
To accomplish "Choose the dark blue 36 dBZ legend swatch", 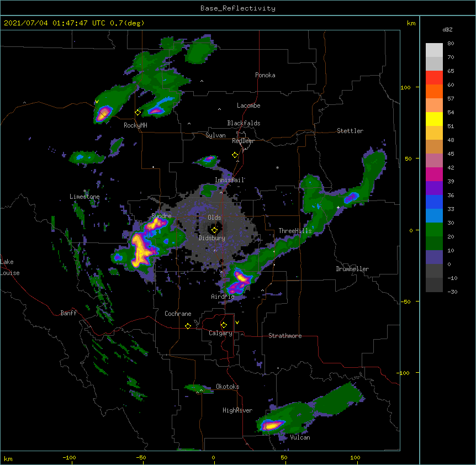I will click(x=434, y=202).
